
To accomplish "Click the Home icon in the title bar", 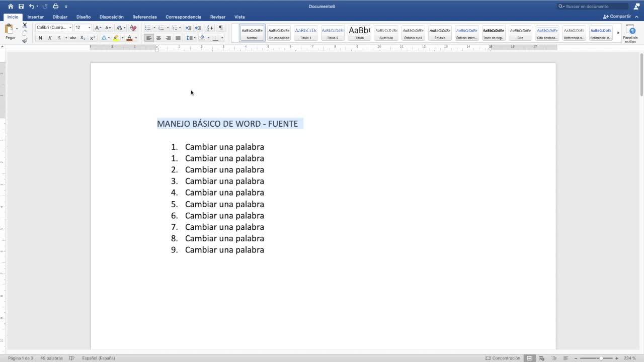I will pos(11,7).
